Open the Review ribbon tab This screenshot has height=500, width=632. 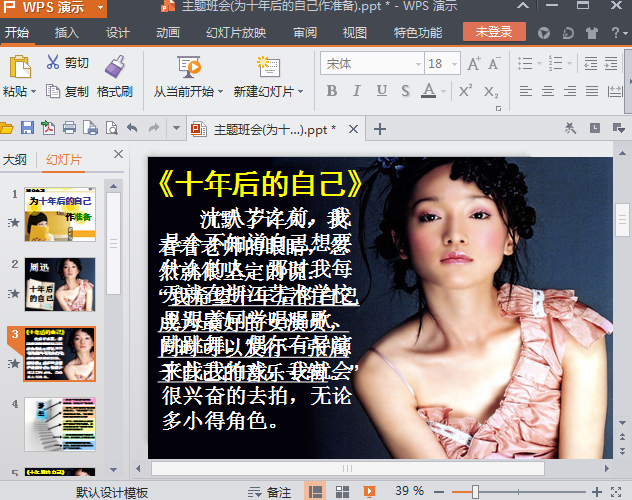pos(305,33)
